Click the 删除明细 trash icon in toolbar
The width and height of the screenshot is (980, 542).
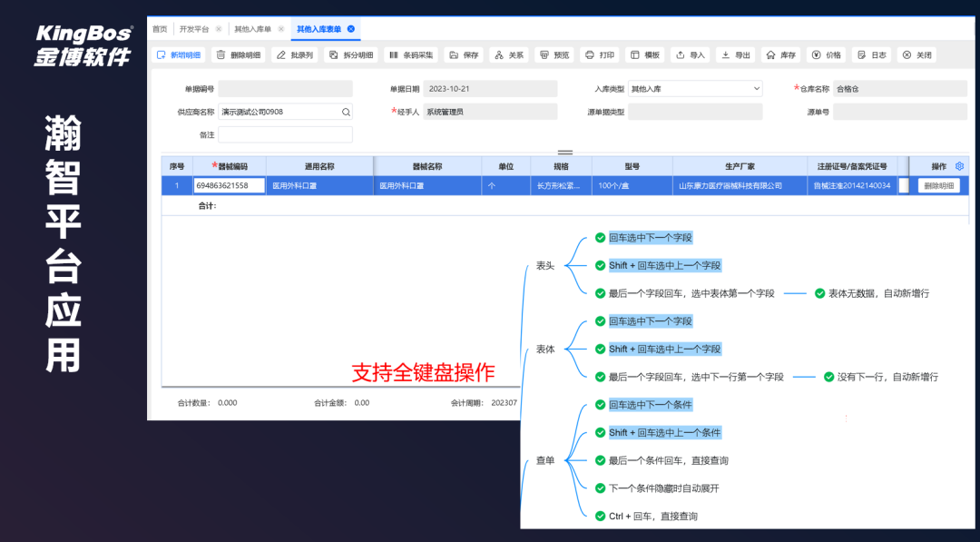pos(221,55)
